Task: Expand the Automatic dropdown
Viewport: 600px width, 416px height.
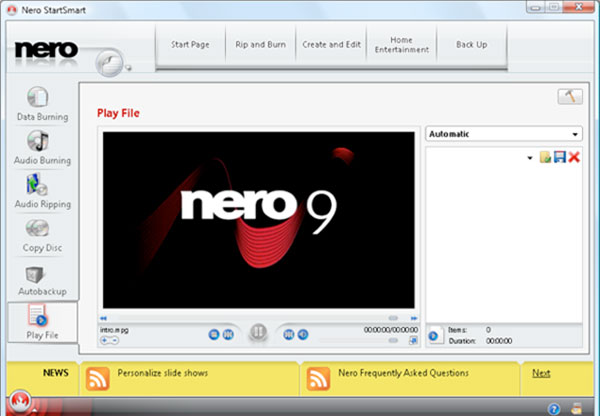Action: click(504, 134)
